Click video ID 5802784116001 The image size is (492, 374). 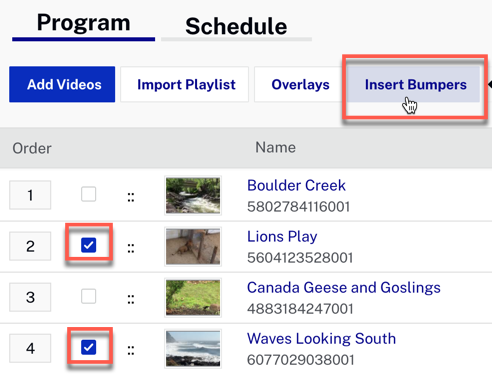tap(298, 207)
